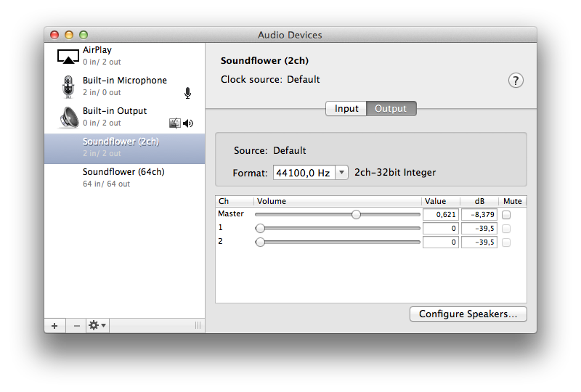
Task: Click channel 2 dB field
Action: pyautogui.click(x=479, y=242)
